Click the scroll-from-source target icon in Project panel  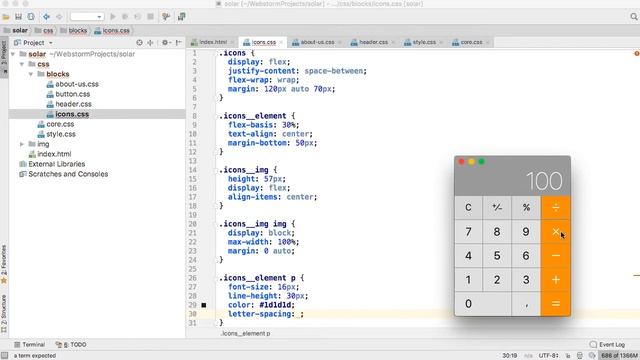pos(140,42)
